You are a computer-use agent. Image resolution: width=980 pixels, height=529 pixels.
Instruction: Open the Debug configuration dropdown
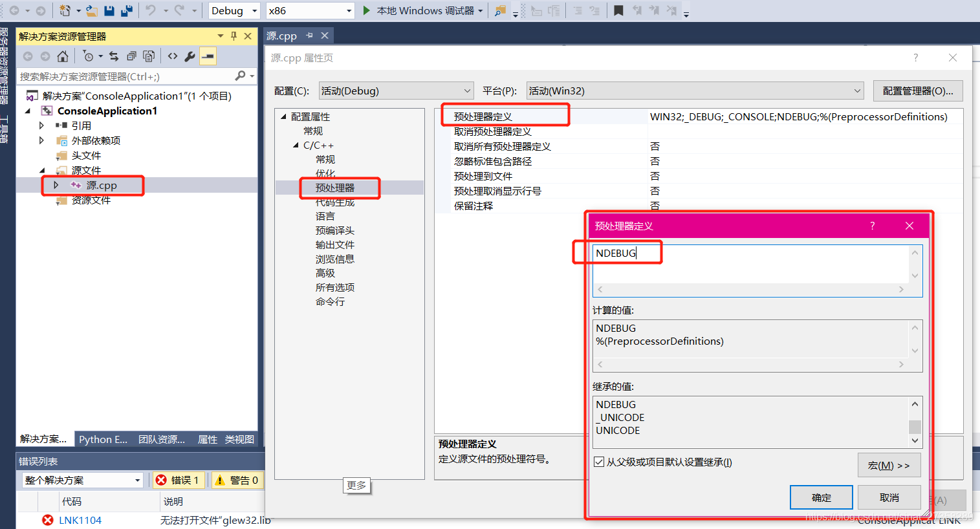tap(234, 10)
